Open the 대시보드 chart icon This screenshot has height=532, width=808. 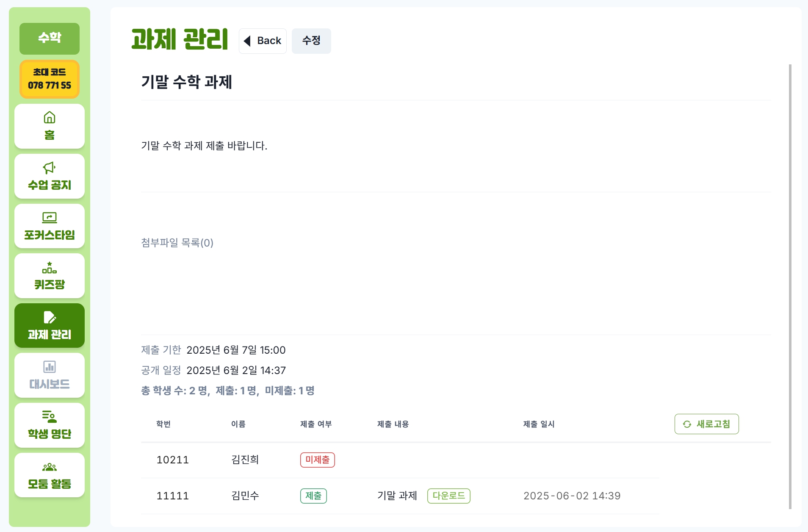(x=50, y=367)
